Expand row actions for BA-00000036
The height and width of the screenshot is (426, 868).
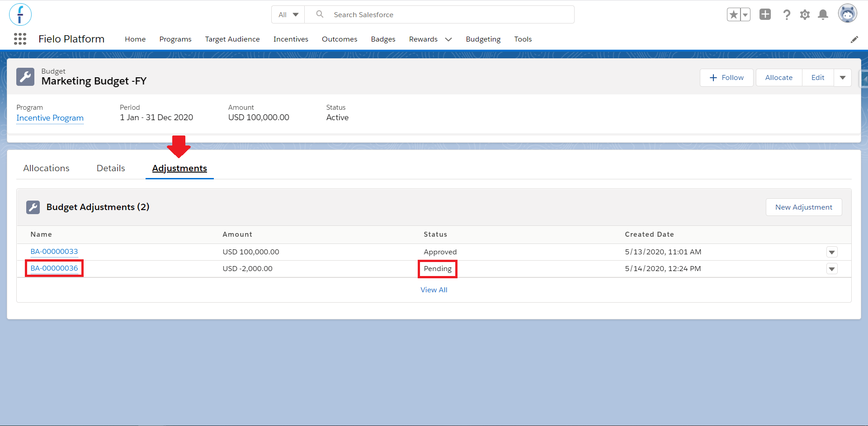(x=832, y=269)
